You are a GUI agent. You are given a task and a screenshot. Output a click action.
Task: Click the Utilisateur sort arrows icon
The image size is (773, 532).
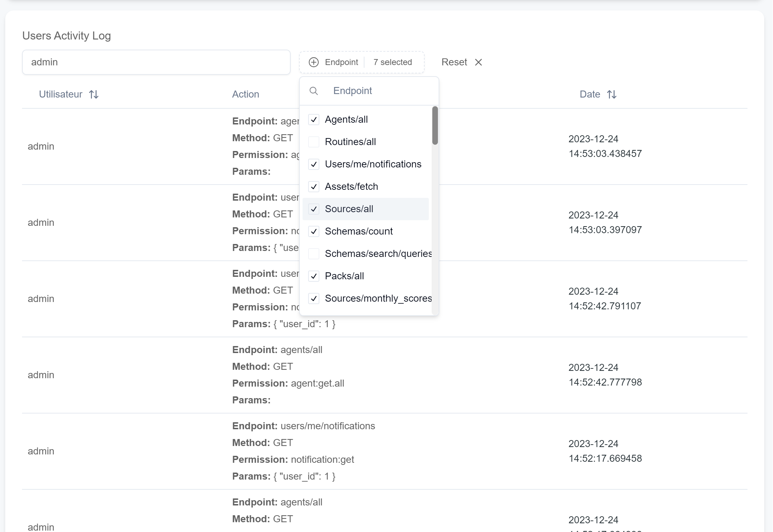pos(93,94)
